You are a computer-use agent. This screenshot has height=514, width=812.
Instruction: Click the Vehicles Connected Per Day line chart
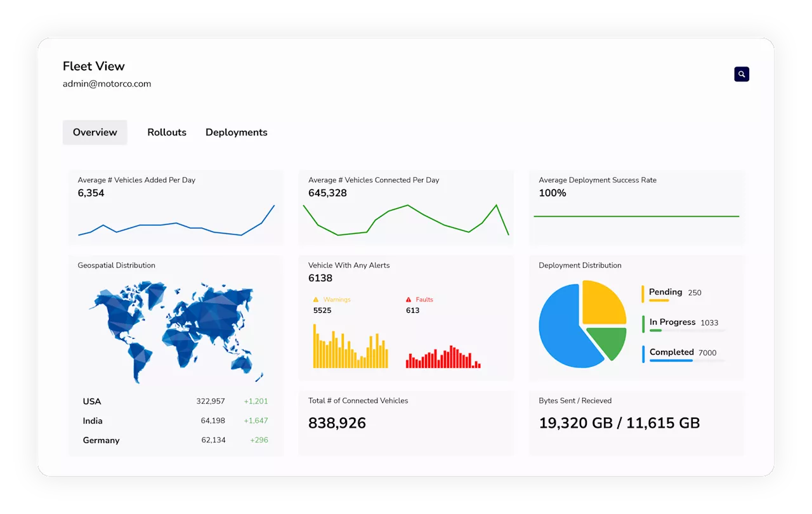tap(406, 220)
